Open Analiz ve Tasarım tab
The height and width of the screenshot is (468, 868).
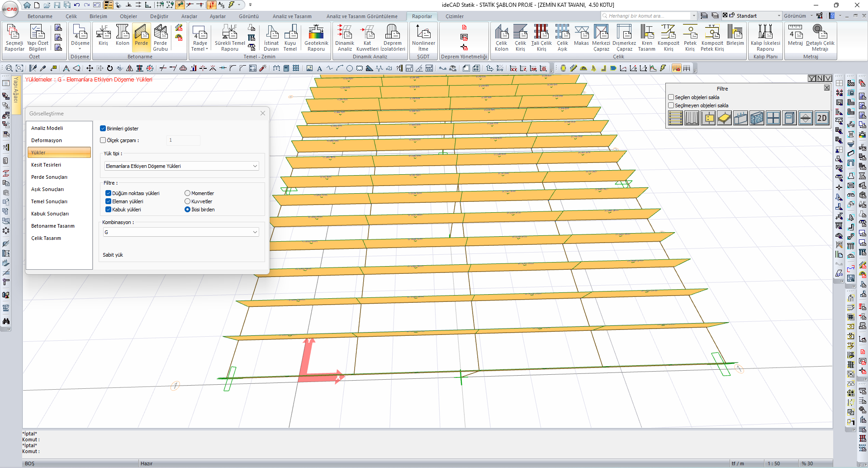pyautogui.click(x=292, y=16)
